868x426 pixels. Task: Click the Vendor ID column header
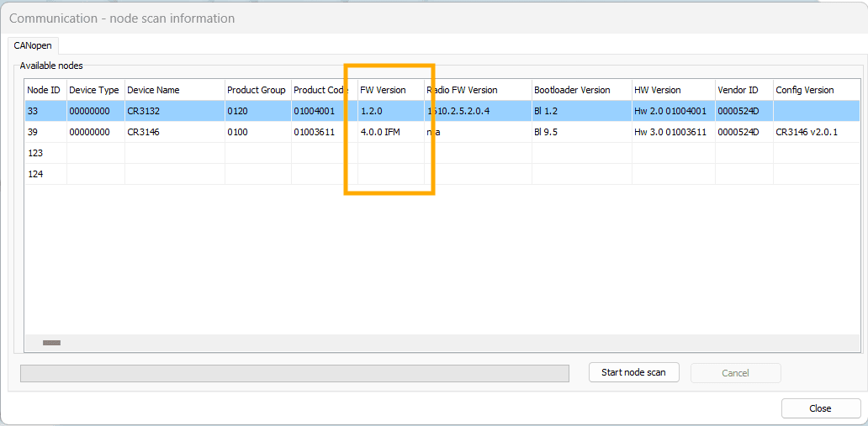738,90
